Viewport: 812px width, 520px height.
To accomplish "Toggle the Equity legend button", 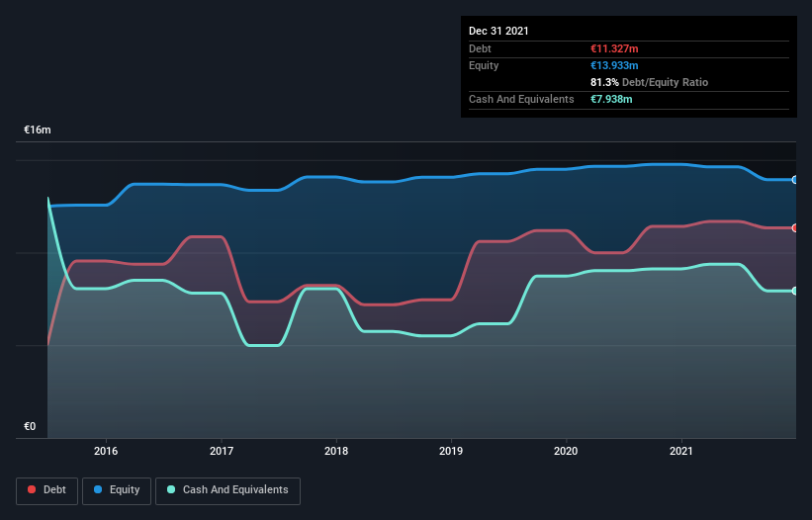I will pyautogui.click(x=117, y=490).
